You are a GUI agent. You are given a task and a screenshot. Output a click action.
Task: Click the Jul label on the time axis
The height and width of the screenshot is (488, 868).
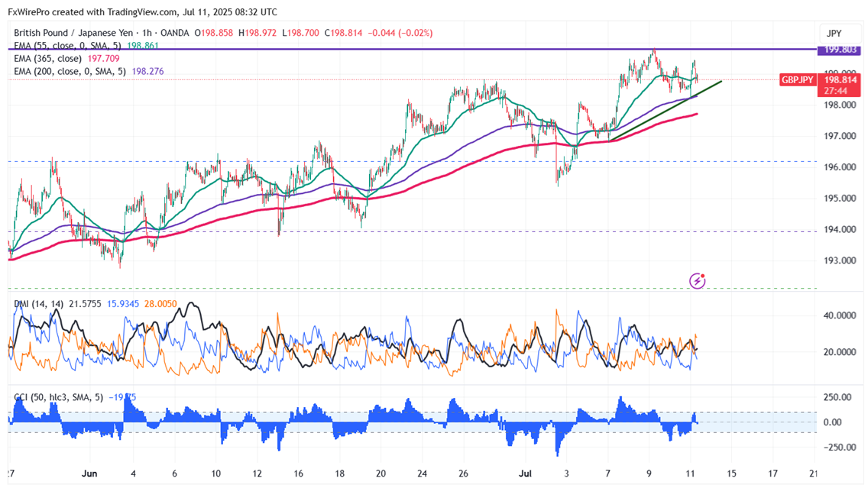[x=526, y=473]
